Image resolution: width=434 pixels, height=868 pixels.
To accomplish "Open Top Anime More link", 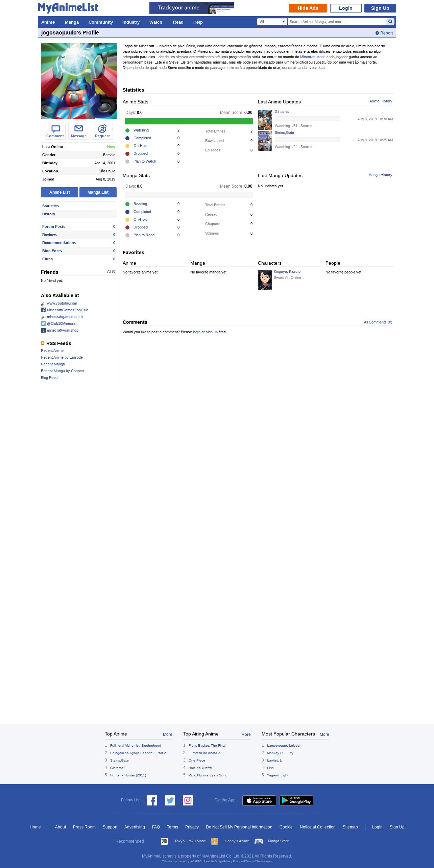I will click(x=167, y=734).
